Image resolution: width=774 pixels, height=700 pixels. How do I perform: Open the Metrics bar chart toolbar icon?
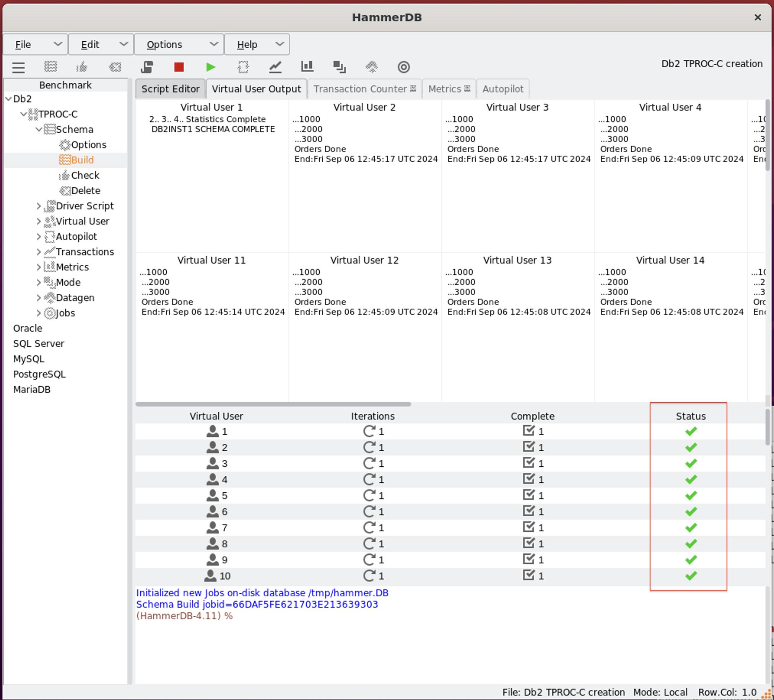coord(307,67)
